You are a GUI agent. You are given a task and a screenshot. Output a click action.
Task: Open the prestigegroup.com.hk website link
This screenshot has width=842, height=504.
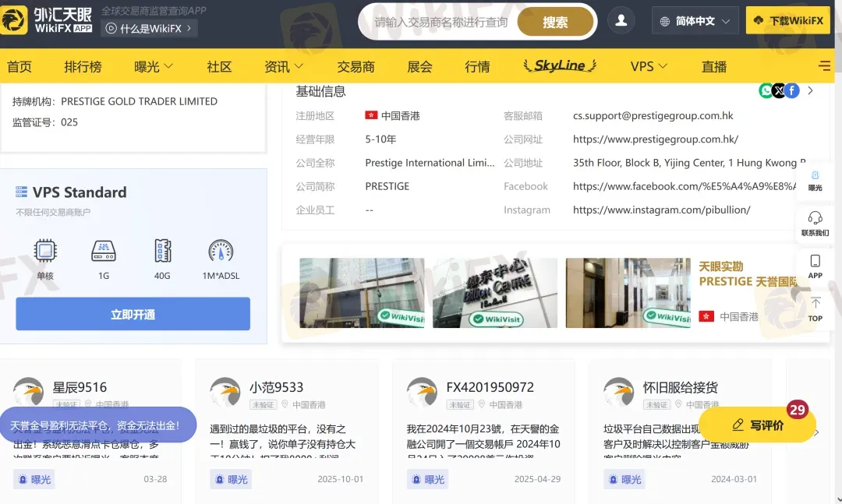[x=656, y=139]
